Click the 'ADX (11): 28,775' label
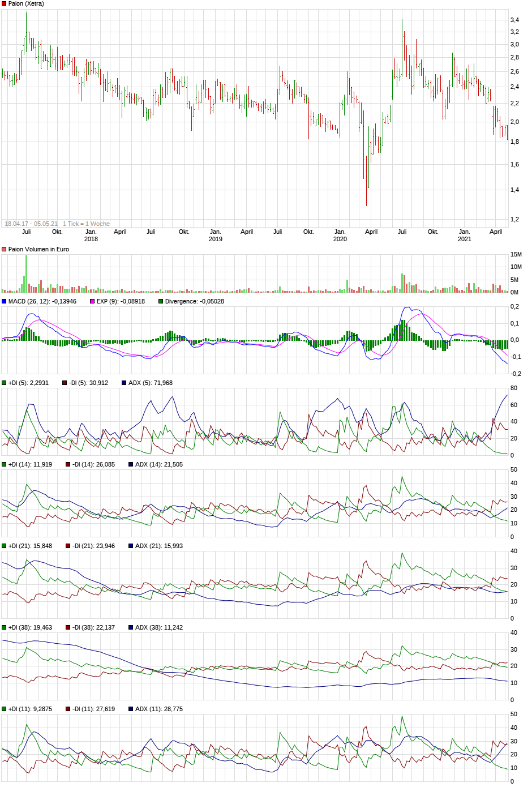Viewport: 532px width, 787px height. pyautogui.click(x=159, y=709)
